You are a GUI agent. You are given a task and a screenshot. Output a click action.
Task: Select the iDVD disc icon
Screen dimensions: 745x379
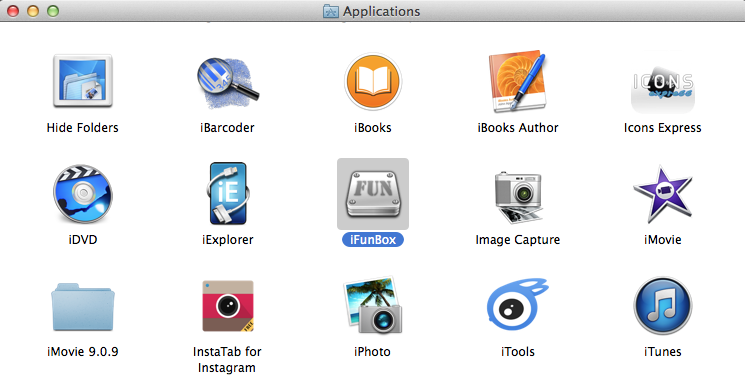click(x=83, y=194)
